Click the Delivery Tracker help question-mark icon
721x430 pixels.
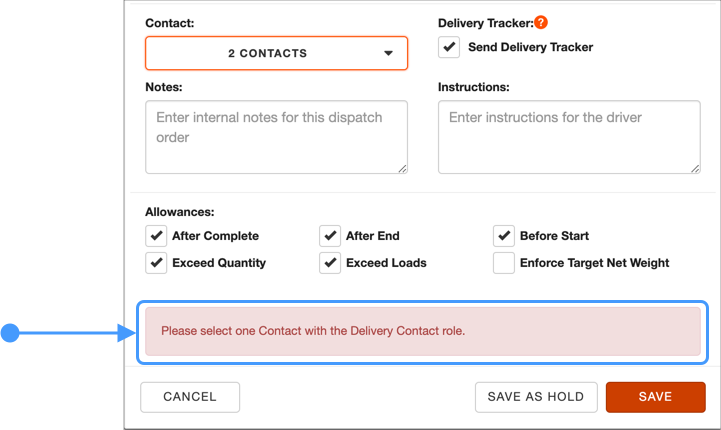[x=541, y=22]
